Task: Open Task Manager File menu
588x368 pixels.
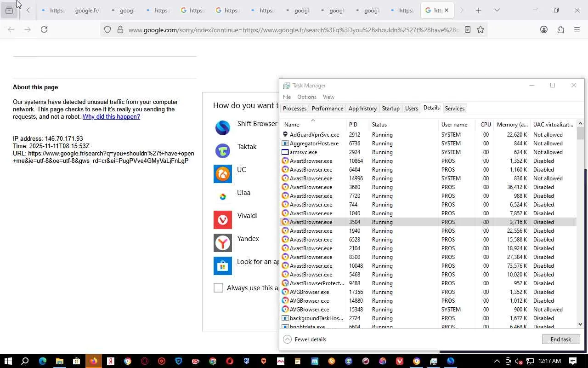Action: pyautogui.click(x=287, y=97)
